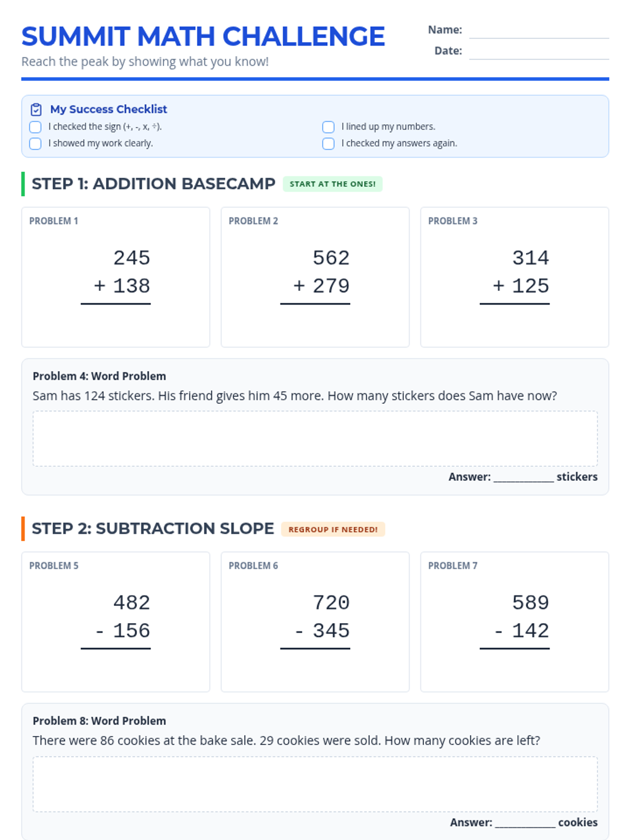
Task: Tick "I showed my work clearly" checkbox
Action: pyautogui.click(x=35, y=144)
